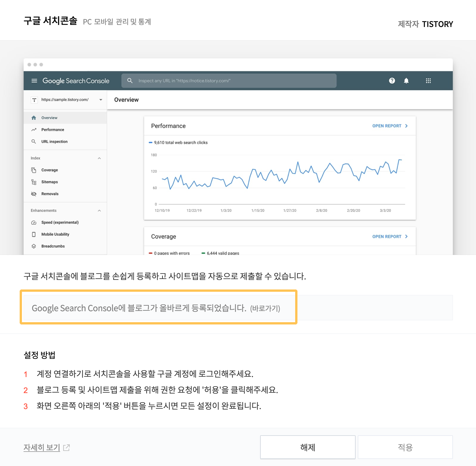Viewport: 476px width, 466px height.
Task: Select the Removals eye icon
Action: 34,194
